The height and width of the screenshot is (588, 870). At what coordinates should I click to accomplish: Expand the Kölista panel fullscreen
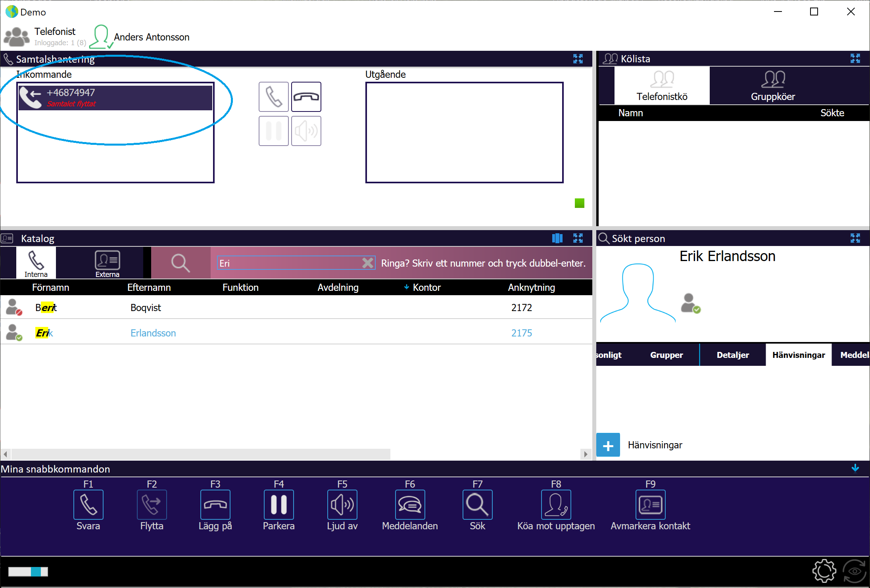coord(855,59)
